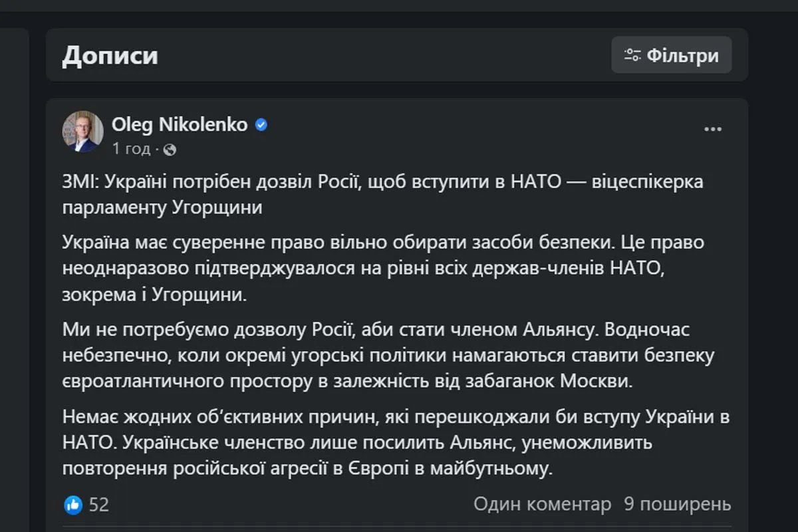View the "9 поширень" shares list
This screenshot has height=532, width=798.
click(x=678, y=505)
